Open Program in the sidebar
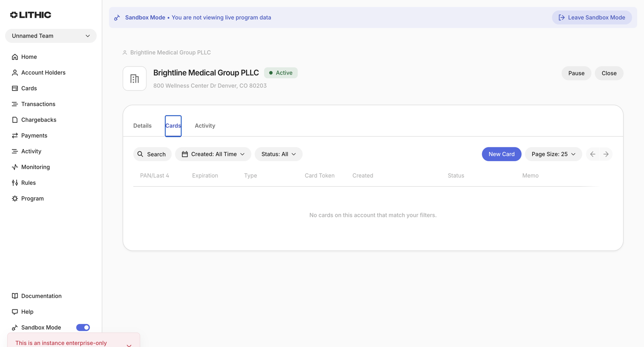 [32, 199]
